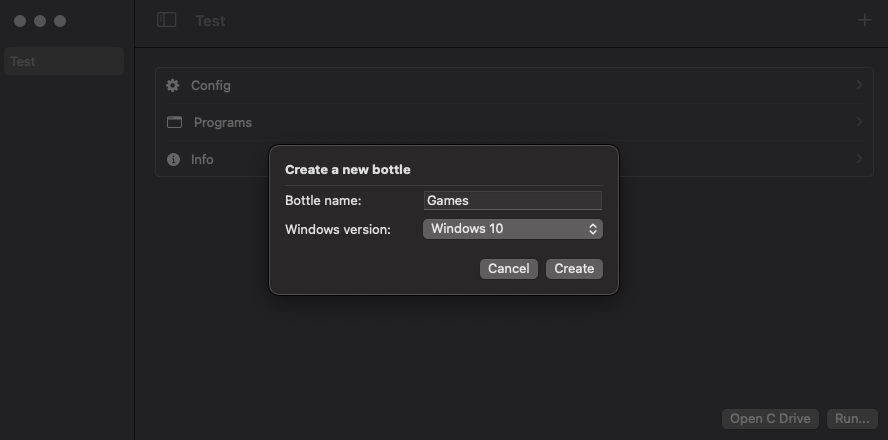Screen dimensions: 888x440
Task: Click the third zoom window button
Action: 60,21
